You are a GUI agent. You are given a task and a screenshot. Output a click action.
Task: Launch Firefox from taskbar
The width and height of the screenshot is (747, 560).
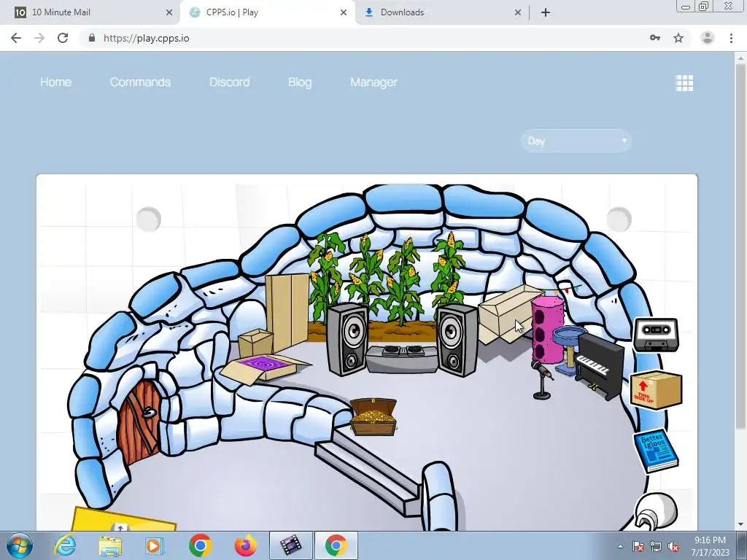[245, 545]
